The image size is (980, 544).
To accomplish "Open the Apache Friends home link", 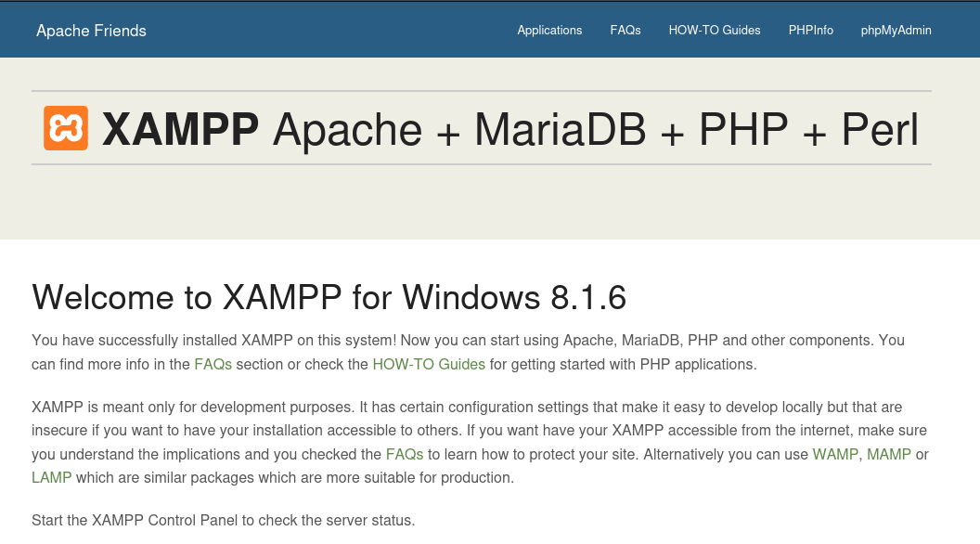I will coord(91,31).
